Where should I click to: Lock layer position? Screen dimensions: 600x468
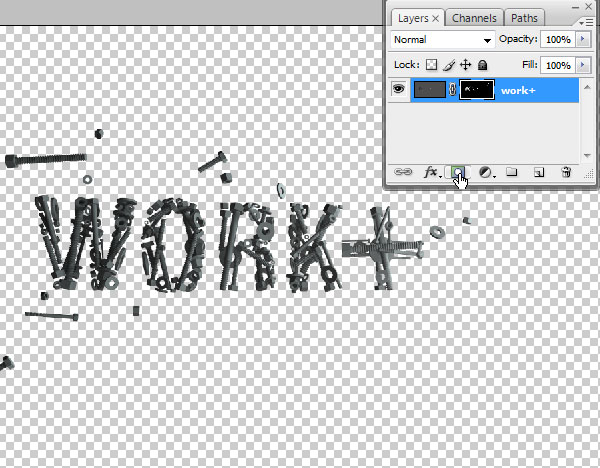[465, 65]
